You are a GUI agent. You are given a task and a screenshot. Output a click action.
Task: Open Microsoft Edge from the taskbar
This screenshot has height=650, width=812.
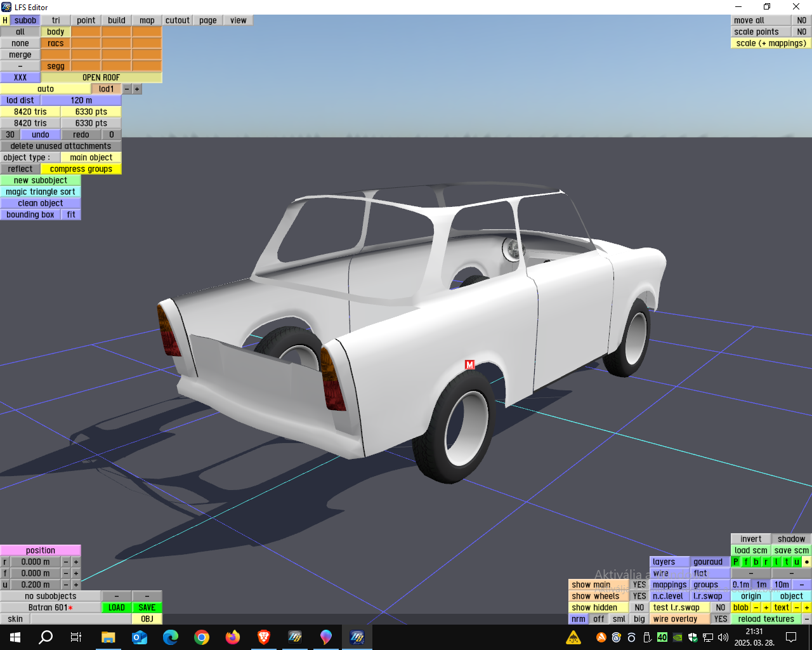coord(171,637)
